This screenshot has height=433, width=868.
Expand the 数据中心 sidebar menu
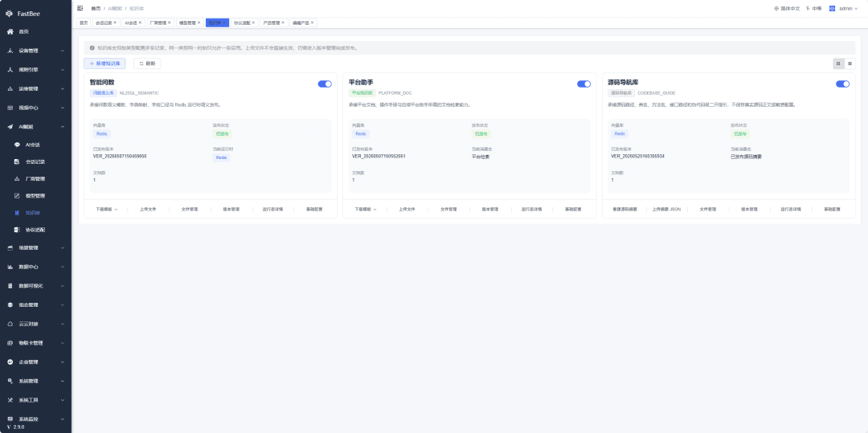[36, 267]
